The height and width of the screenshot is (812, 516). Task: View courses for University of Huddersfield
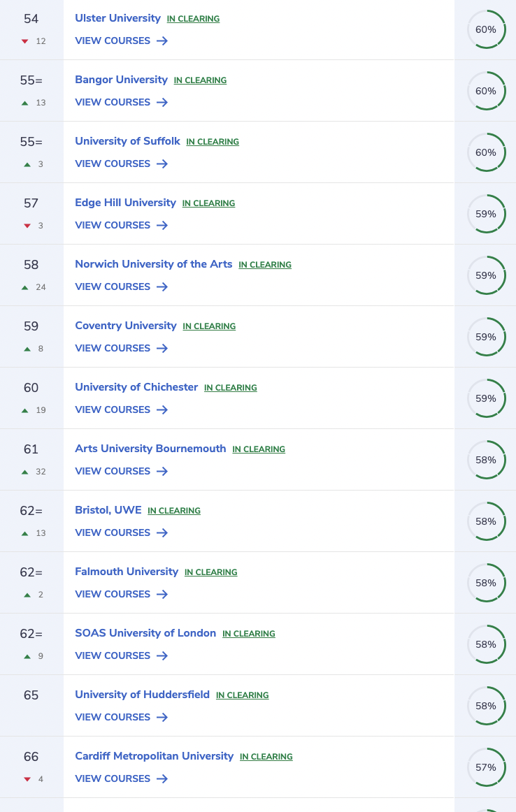coord(113,718)
